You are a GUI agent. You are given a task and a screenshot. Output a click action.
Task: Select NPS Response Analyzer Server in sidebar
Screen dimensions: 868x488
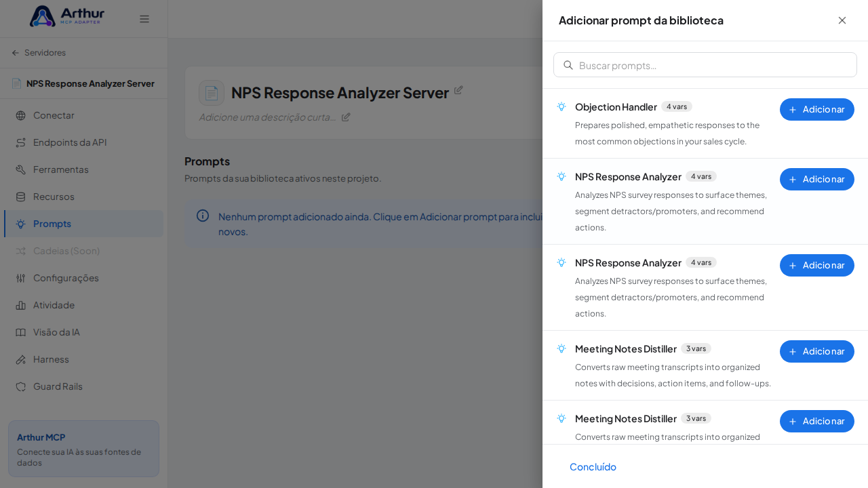click(83, 83)
